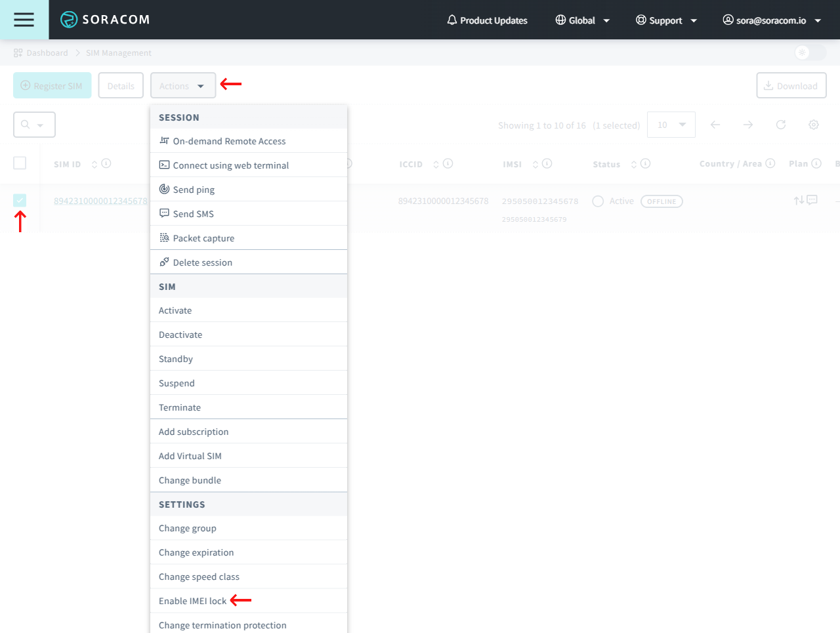Open the hamburger main menu

click(24, 20)
